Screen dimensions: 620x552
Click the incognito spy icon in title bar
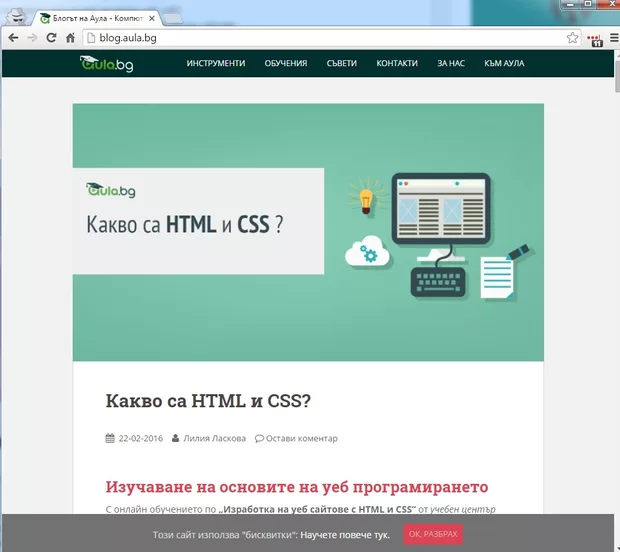(17, 17)
